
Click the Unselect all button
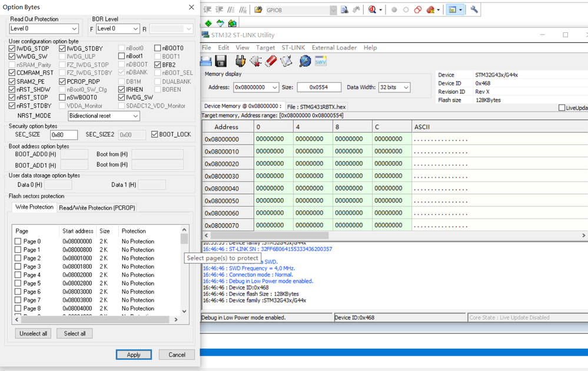[34, 333]
